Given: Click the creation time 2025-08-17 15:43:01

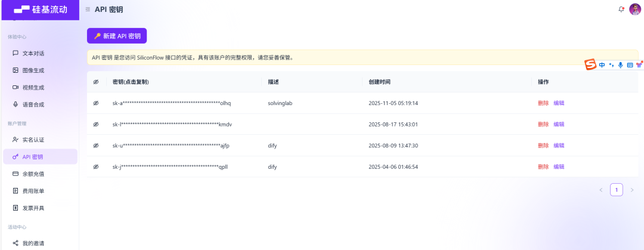Looking at the screenshot, I should [x=393, y=124].
